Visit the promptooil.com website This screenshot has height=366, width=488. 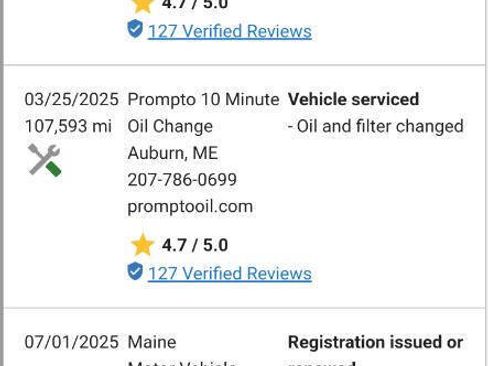coord(190,206)
